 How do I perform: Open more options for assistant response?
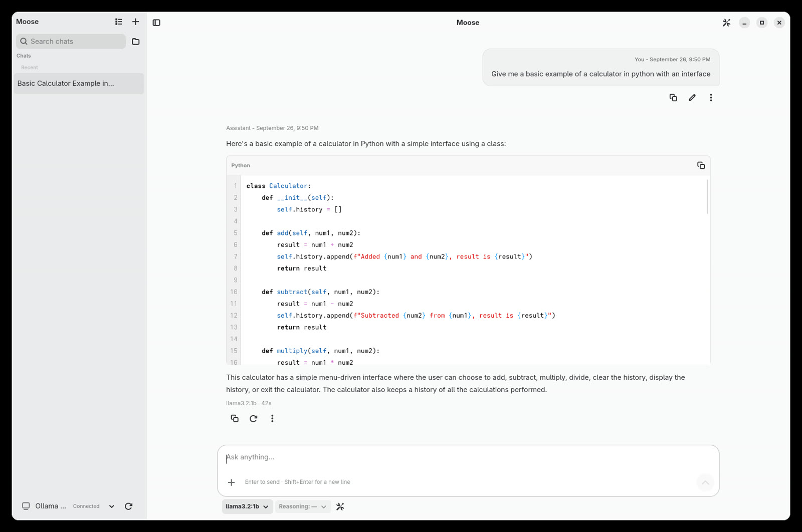(x=272, y=418)
